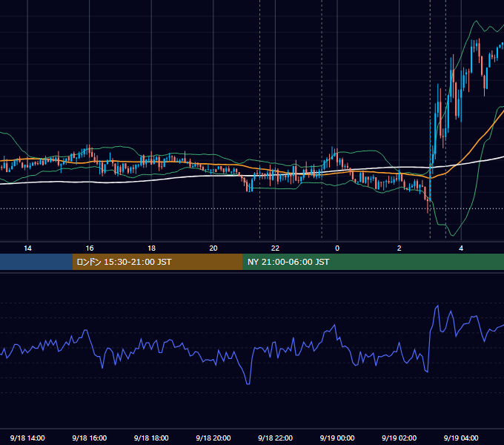The height and width of the screenshot is (445, 504).
Task: Click the hour label 18 on the time axis
Action: point(151,248)
